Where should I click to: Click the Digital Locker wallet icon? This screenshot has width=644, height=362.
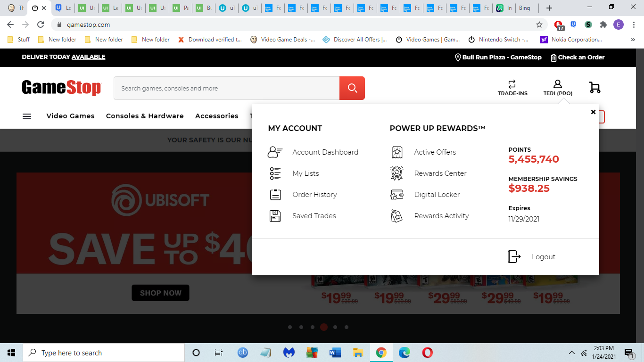click(x=397, y=194)
